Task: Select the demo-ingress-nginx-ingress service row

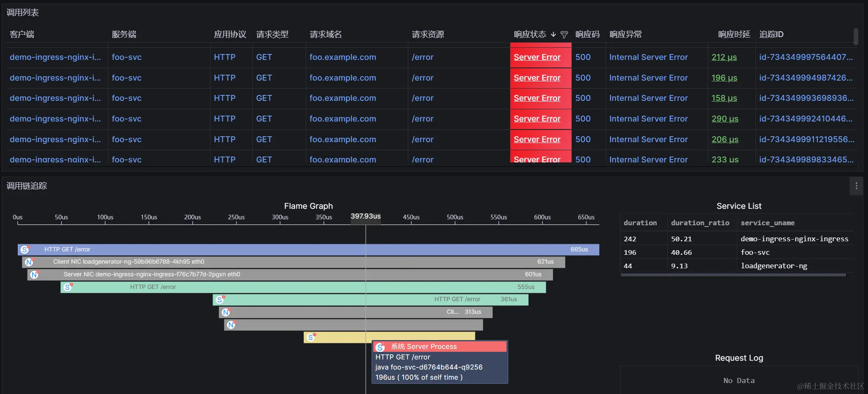Action: 794,239
